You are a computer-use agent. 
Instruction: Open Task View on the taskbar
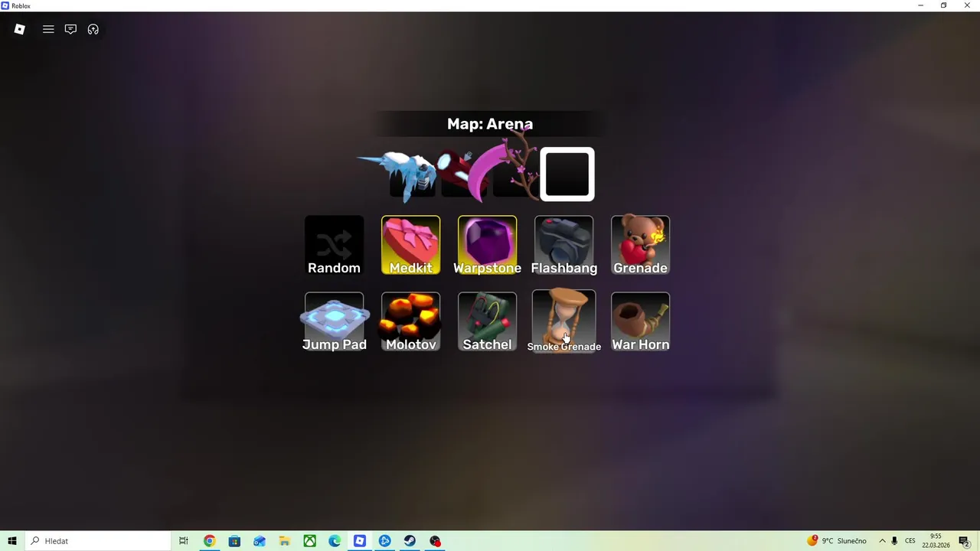pyautogui.click(x=184, y=541)
